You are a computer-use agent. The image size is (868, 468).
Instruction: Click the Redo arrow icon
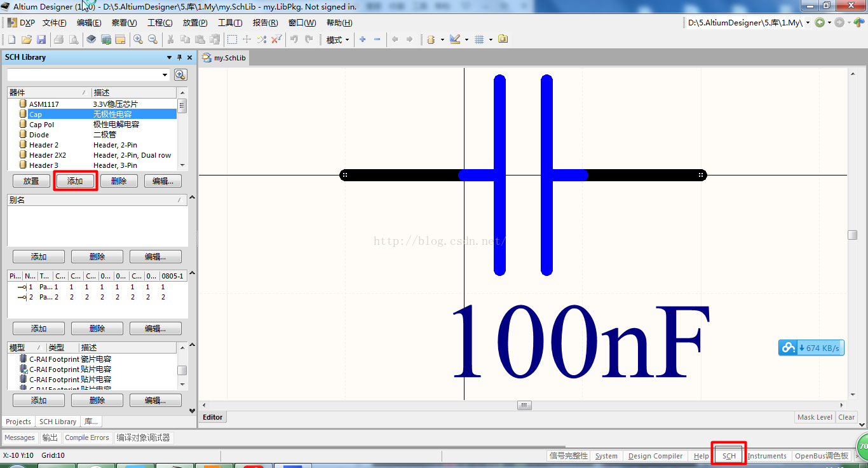309,39
